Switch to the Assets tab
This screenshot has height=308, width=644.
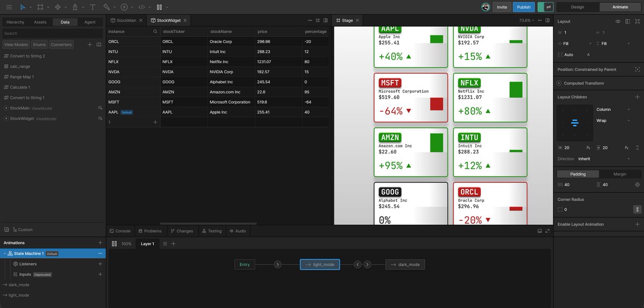coord(40,22)
